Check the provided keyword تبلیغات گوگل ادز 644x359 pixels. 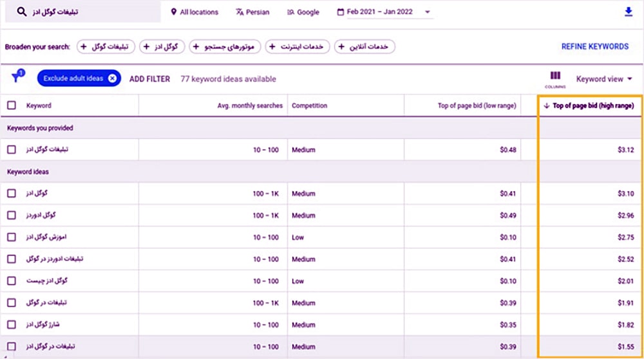click(12, 149)
